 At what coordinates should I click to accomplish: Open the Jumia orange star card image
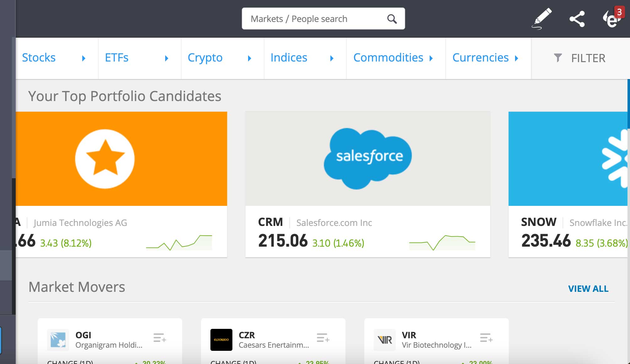pos(121,159)
